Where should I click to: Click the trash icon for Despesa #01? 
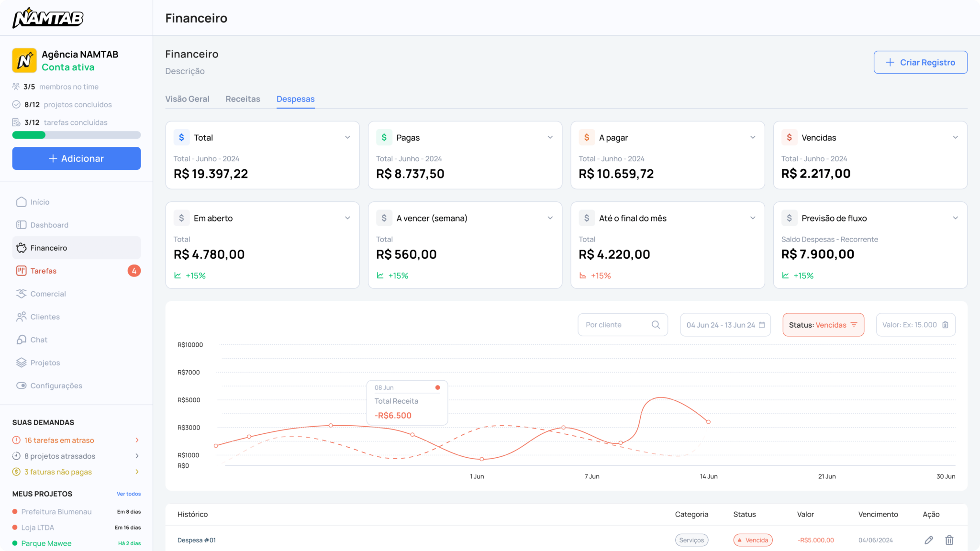(950, 540)
